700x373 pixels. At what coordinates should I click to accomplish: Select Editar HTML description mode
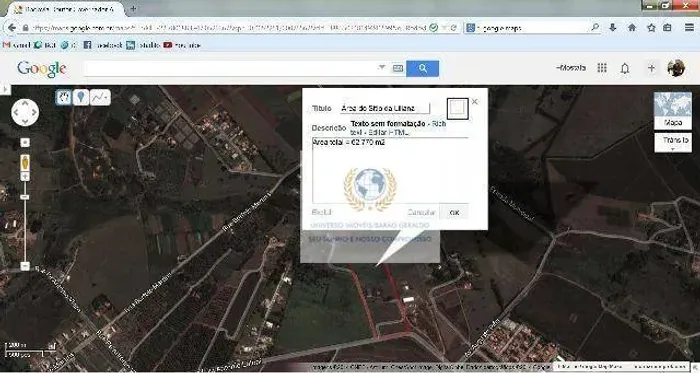click(388, 133)
